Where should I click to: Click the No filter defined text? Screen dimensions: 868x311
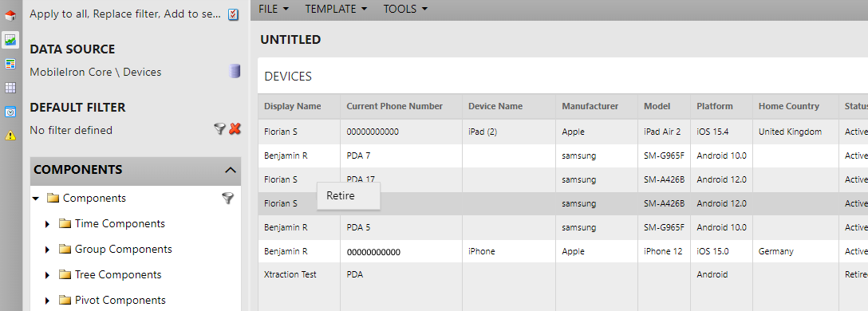tap(71, 130)
